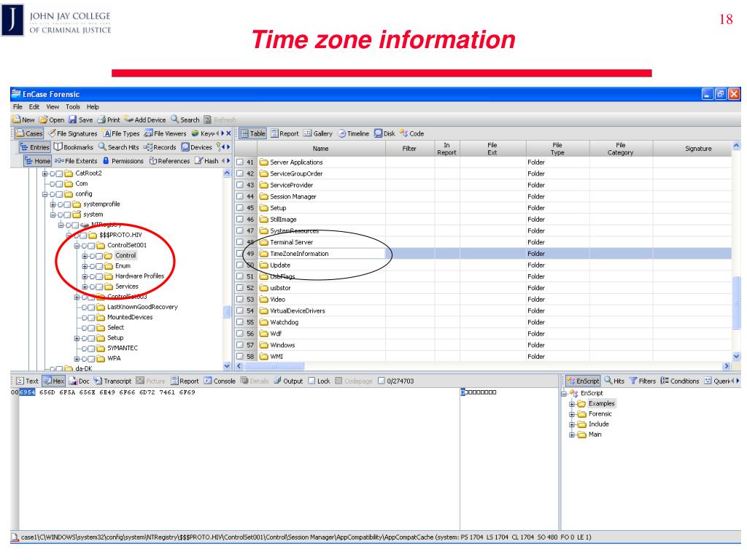Open the View menu

pos(53,106)
